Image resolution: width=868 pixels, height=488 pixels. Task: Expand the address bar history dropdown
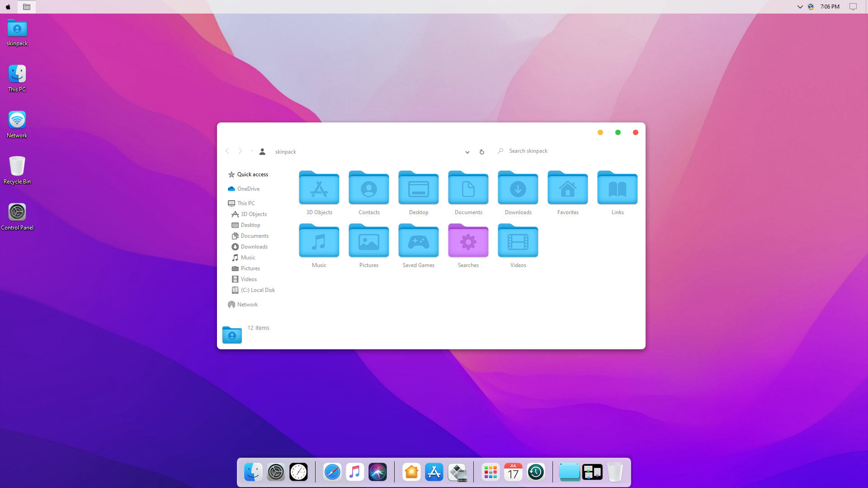[x=467, y=152]
